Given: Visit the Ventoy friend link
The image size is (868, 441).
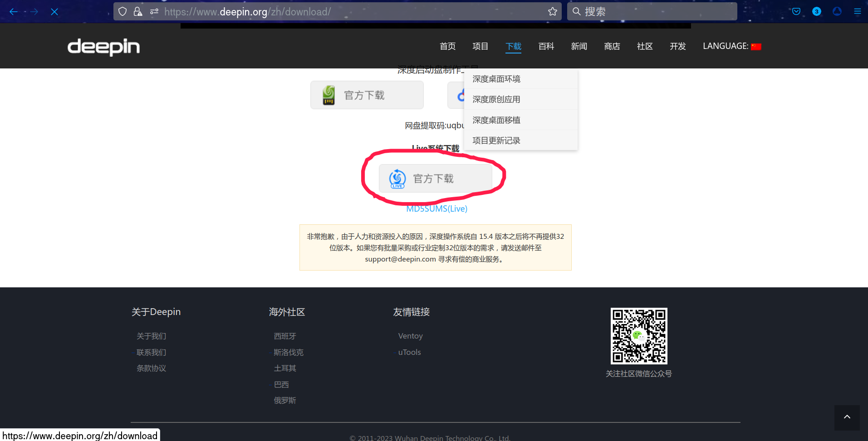Looking at the screenshot, I should [x=410, y=335].
